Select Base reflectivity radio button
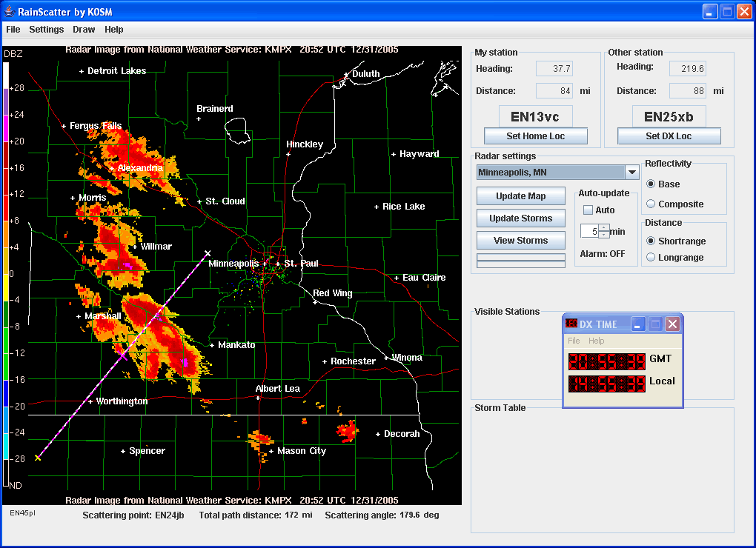Image resolution: width=756 pixels, height=548 pixels. coord(651,184)
